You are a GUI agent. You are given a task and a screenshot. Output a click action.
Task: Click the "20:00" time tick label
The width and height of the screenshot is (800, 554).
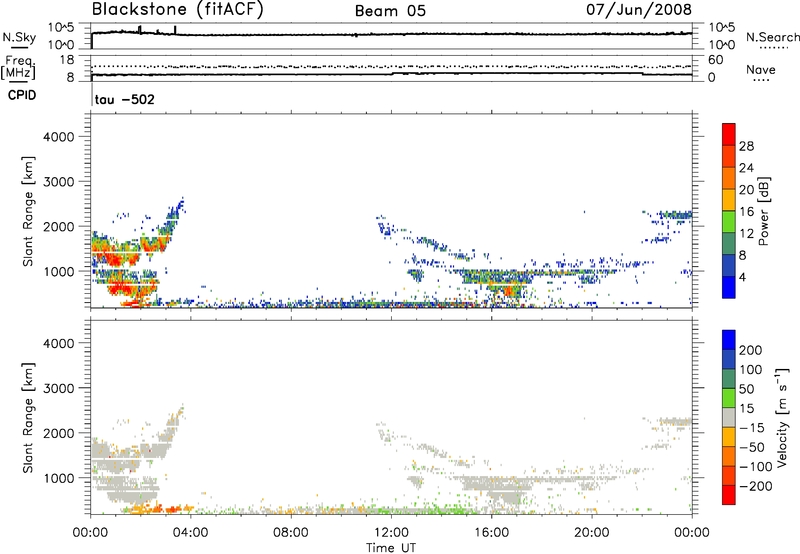[592, 533]
